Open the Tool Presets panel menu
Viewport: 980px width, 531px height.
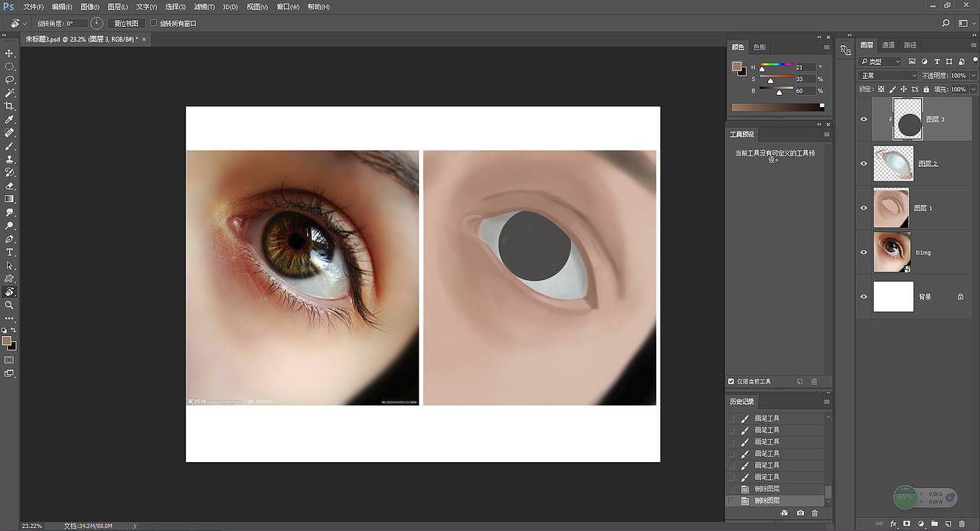point(826,135)
